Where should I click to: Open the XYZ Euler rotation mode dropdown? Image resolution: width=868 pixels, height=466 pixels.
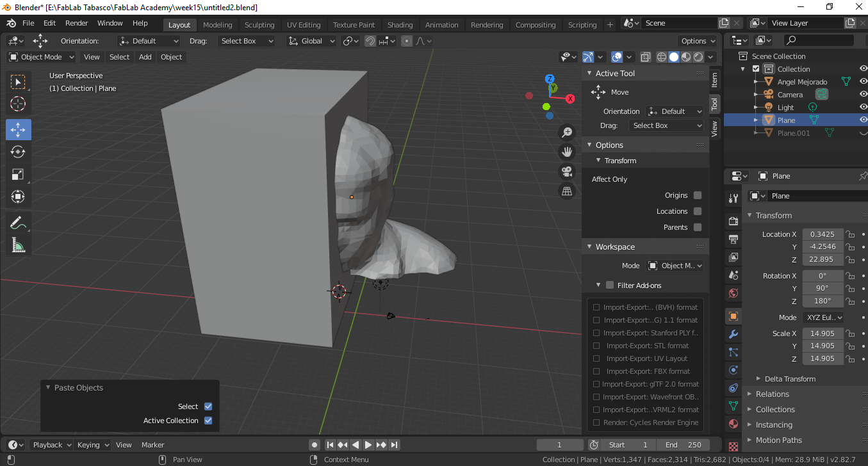pyautogui.click(x=823, y=317)
